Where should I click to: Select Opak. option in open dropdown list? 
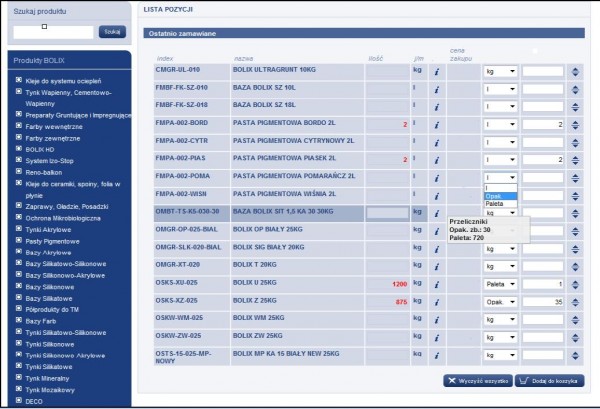pyautogui.click(x=501, y=196)
